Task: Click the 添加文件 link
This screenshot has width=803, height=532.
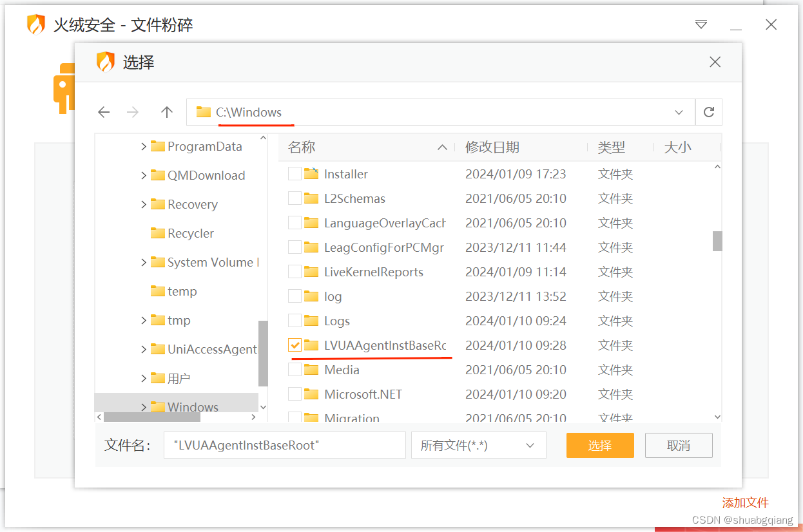Action: tap(746, 503)
